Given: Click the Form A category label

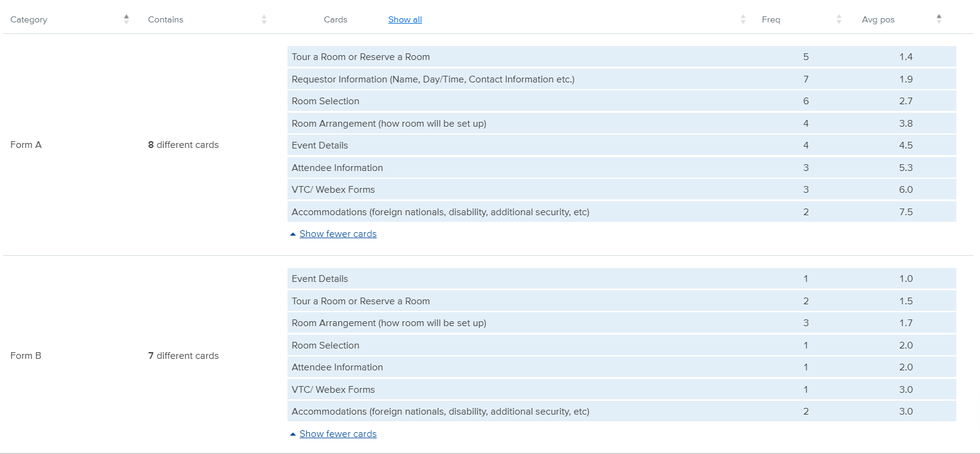Looking at the screenshot, I should [26, 145].
